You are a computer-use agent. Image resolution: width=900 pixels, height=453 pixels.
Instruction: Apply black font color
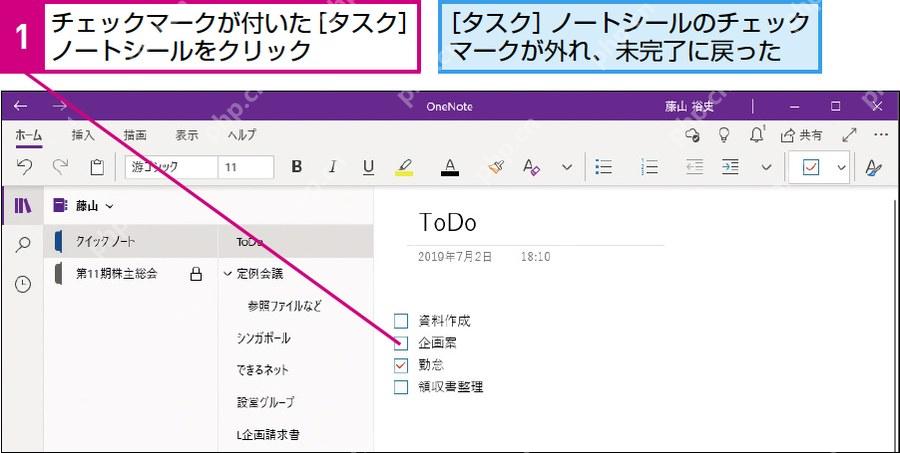[x=450, y=167]
